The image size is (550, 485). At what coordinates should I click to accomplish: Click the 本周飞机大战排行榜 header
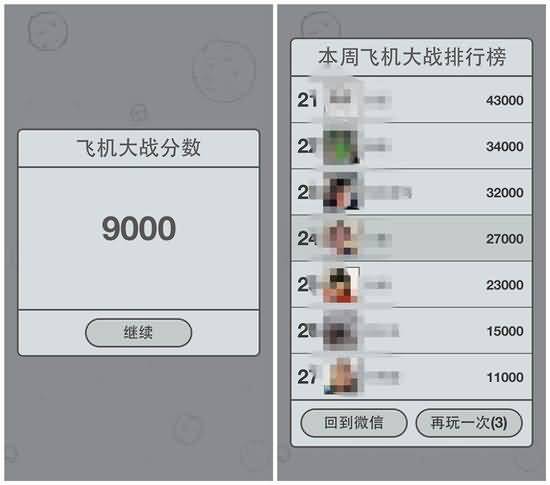coord(412,57)
